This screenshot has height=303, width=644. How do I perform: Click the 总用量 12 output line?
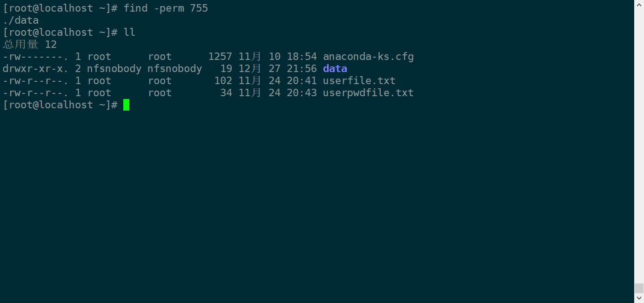coord(30,45)
